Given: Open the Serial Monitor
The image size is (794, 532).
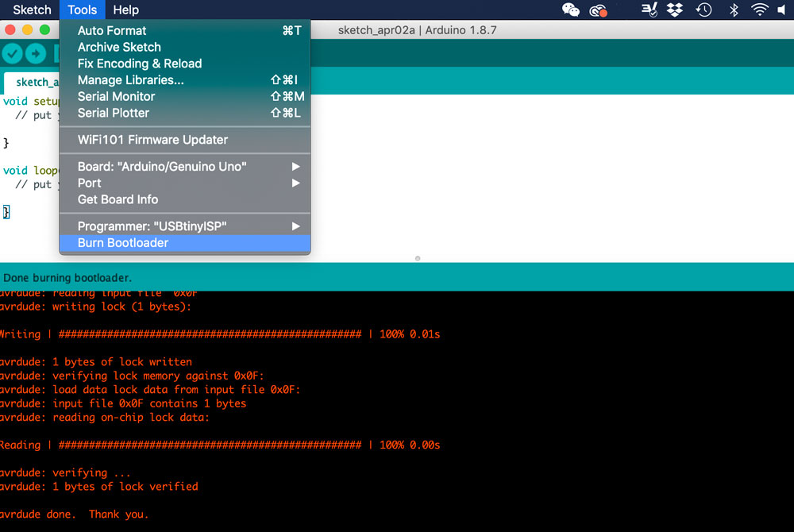Looking at the screenshot, I should [185, 96].
